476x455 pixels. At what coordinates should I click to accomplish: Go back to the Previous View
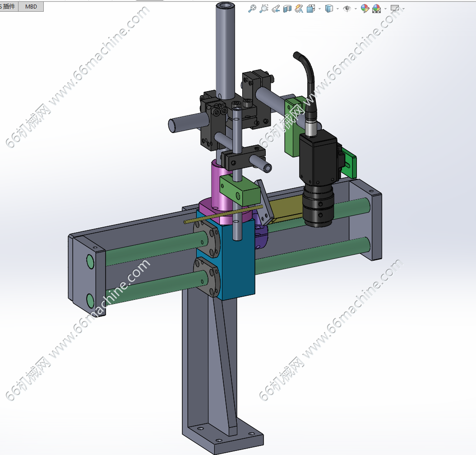coord(276,9)
